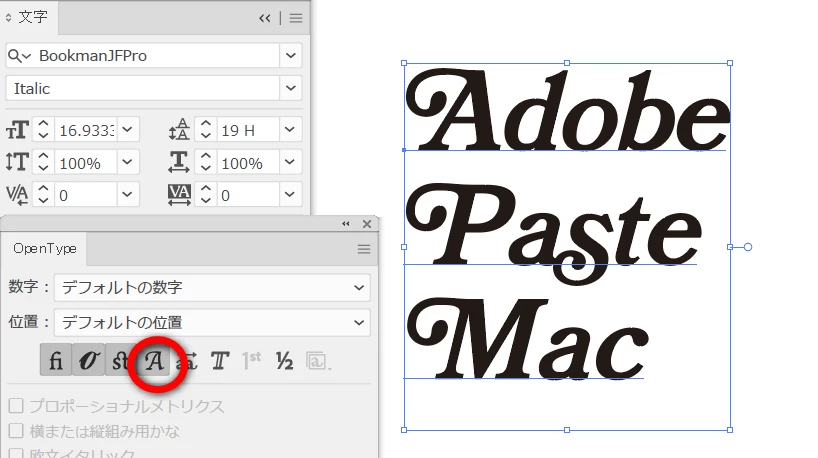Toggle Swash button in OpenType panel

[x=154, y=360]
